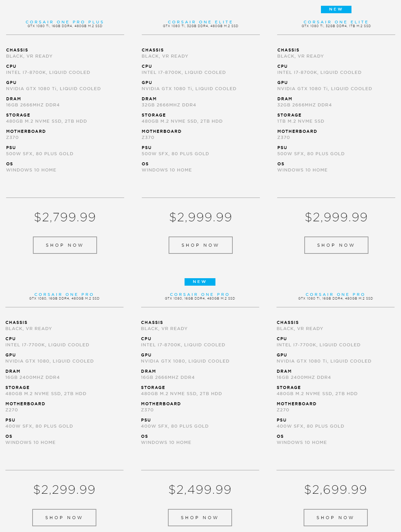Click the $2,299.99 price
The width and height of the screenshot is (401, 532).
(64, 489)
